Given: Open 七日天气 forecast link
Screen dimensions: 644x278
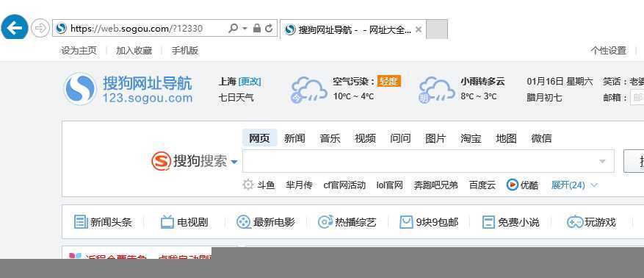Looking at the screenshot, I should pyautogui.click(x=236, y=98).
